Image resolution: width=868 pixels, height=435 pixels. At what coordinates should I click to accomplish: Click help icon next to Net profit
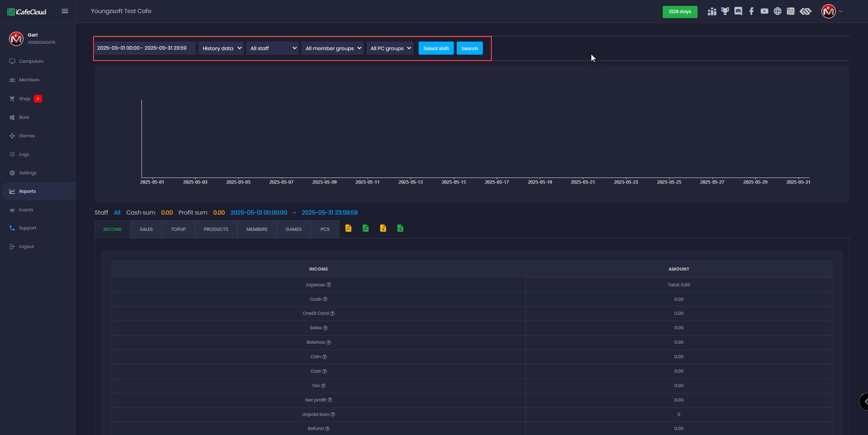click(x=330, y=400)
